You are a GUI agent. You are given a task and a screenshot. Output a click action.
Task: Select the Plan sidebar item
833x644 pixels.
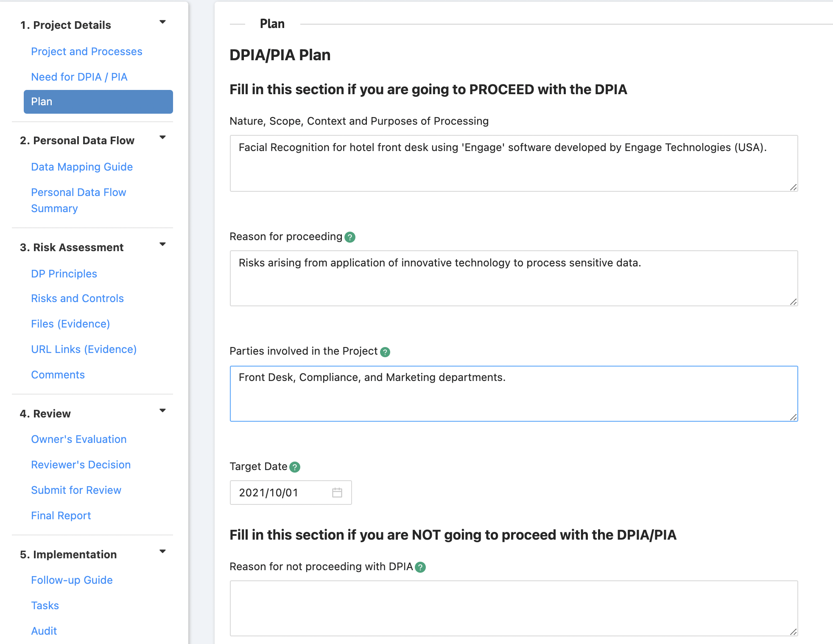98,102
